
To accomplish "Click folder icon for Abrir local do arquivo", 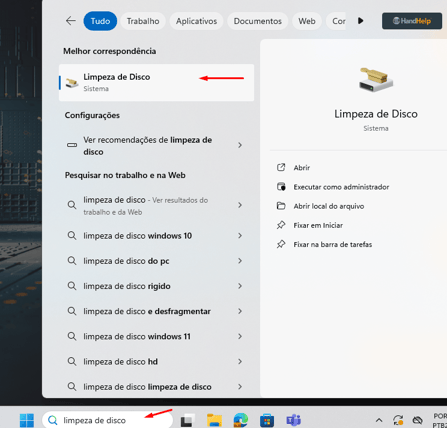I will 281,206.
